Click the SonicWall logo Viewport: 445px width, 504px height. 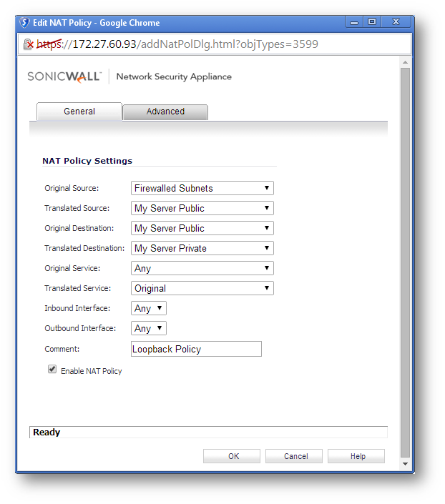[65, 76]
